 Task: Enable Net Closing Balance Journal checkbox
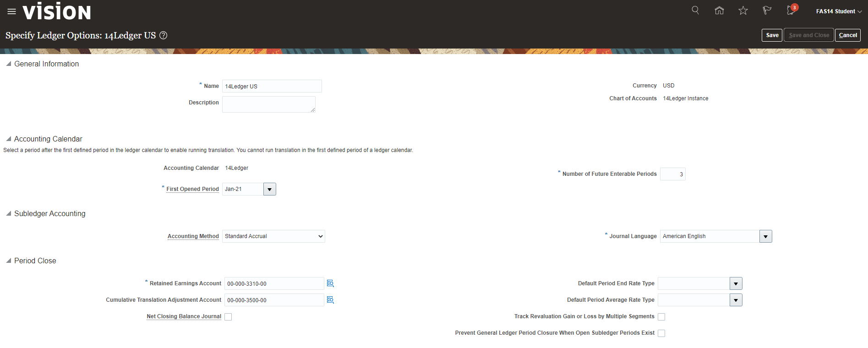[x=228, y=317]
